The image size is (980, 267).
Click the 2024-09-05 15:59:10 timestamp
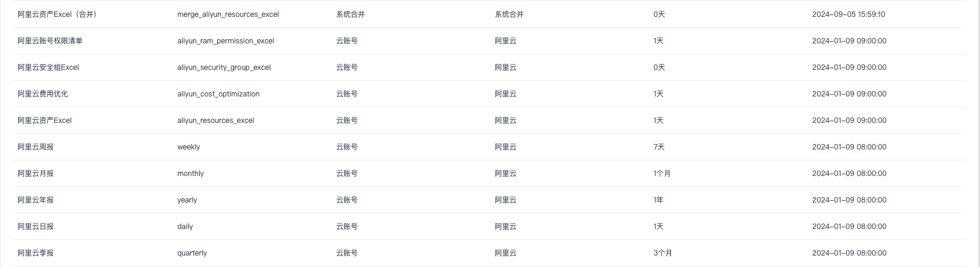point(848,14)
